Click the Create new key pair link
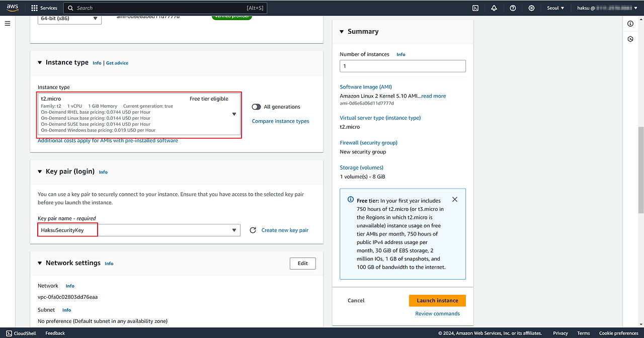The image size is (644, 338). point(285,230)
